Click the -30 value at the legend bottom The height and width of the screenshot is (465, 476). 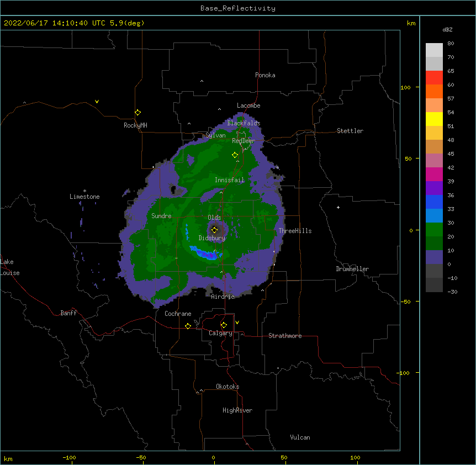pos(452,292)
